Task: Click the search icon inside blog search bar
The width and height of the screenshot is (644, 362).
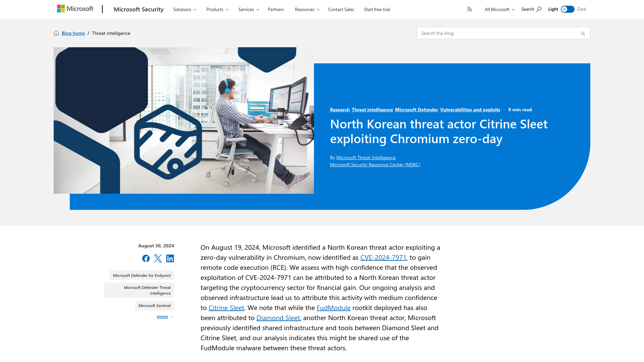Action: tap(583, 33)
